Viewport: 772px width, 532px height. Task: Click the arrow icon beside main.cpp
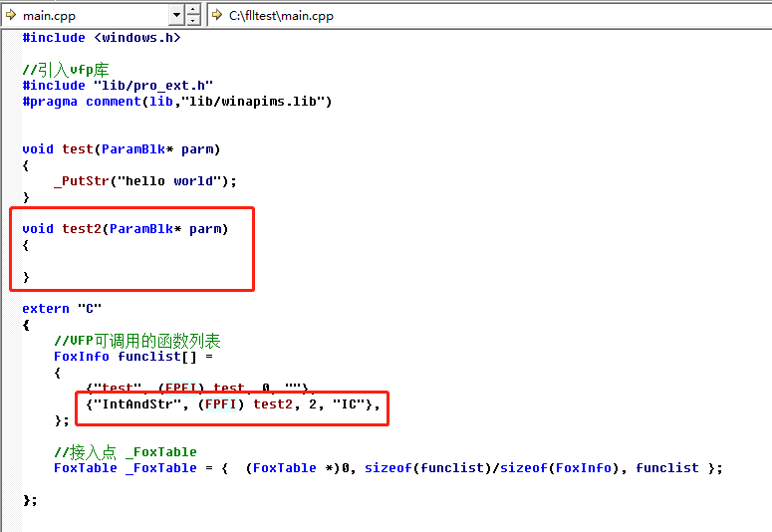click(11, 15)
